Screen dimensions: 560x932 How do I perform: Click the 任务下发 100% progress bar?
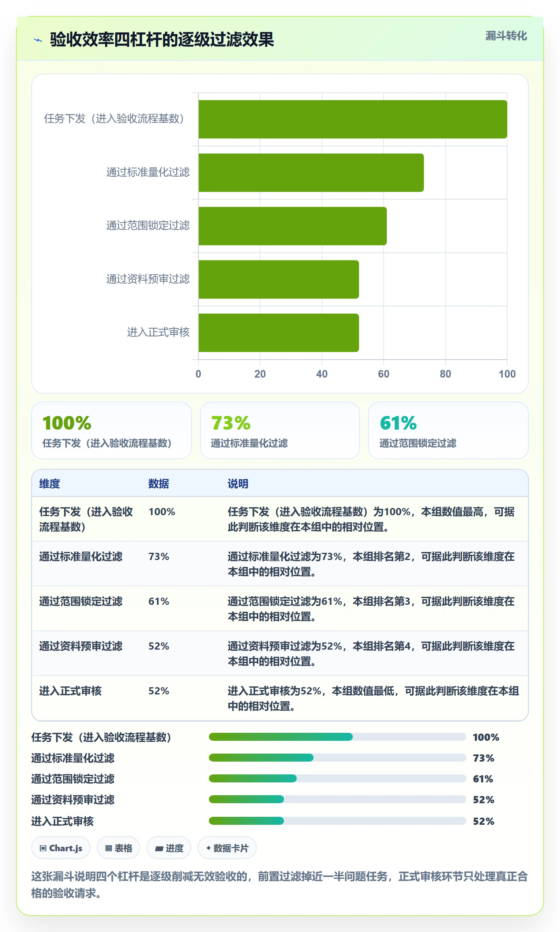337,737
